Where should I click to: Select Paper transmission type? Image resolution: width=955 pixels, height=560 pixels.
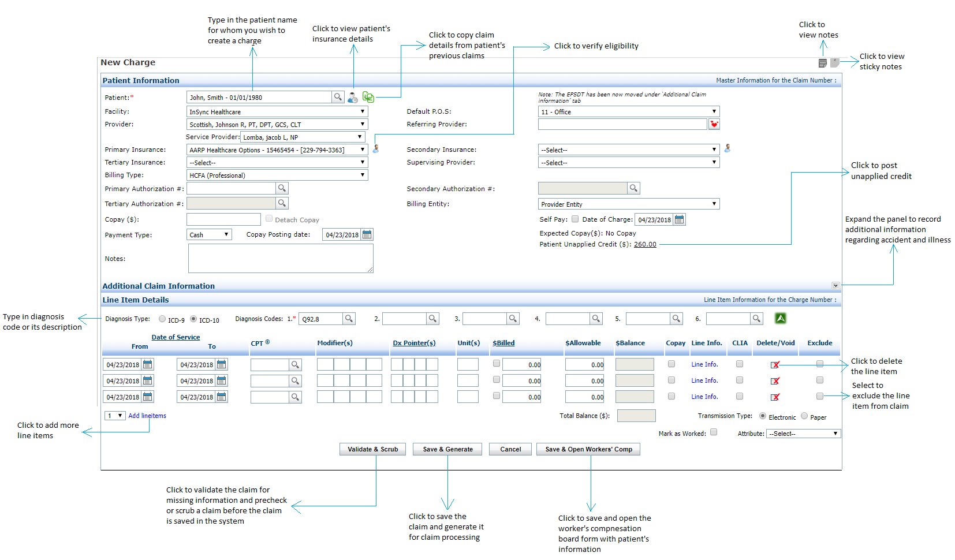point(804,416)
